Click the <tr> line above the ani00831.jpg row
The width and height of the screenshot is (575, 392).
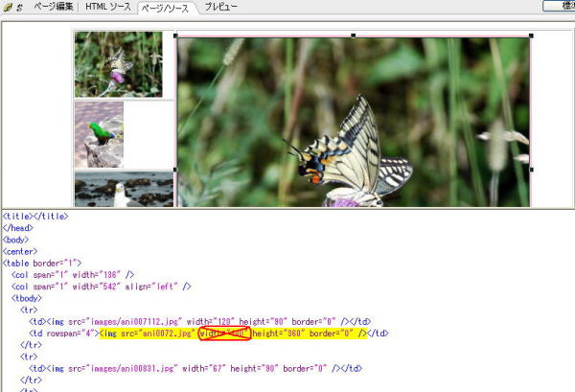(x=29, y=357)
